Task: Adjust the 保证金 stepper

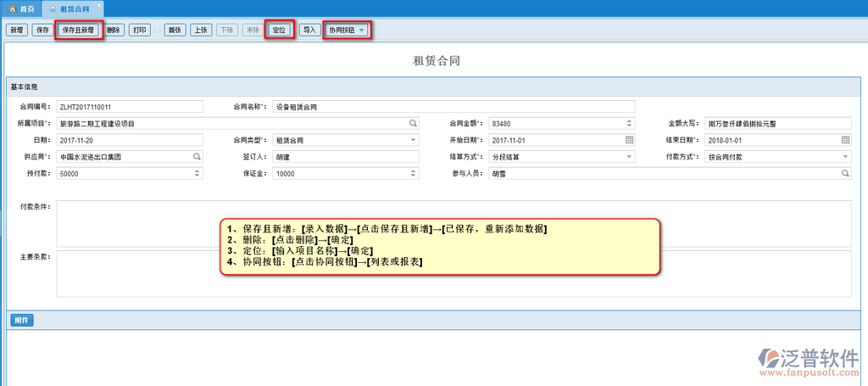Action: (413, 174)
